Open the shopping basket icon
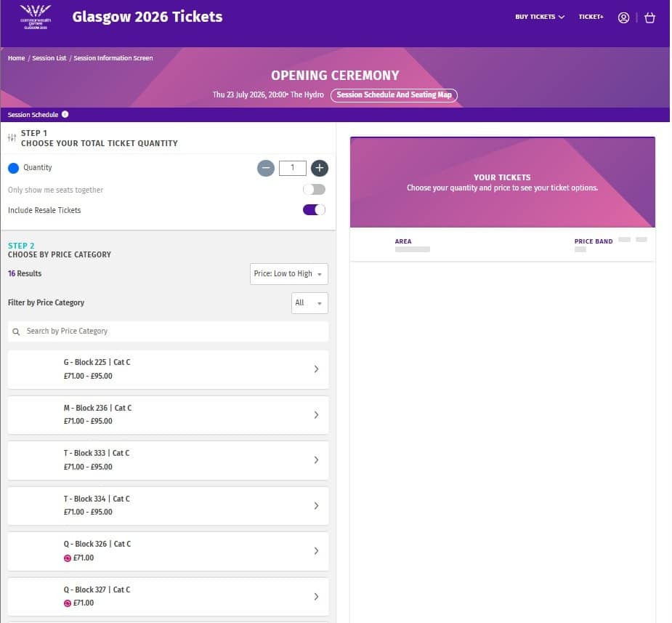This screenshot has width=672, height=623. [649, 17]
